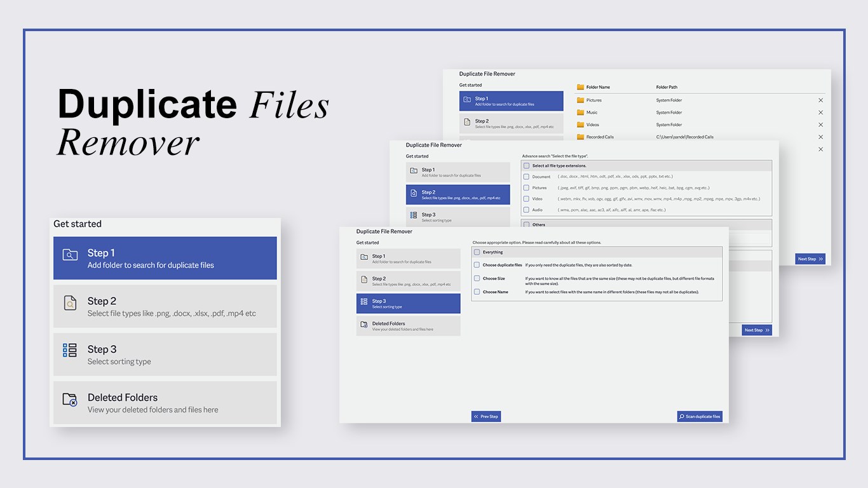Click the Step 1 folder icon in the middle window

pos(414,170)
